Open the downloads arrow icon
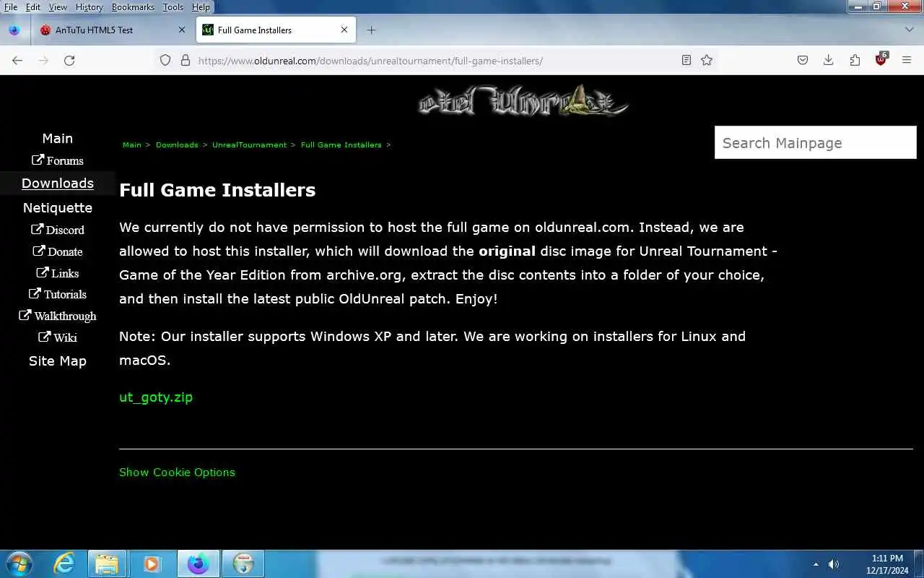The image size is (924, 578). (828, 61)
